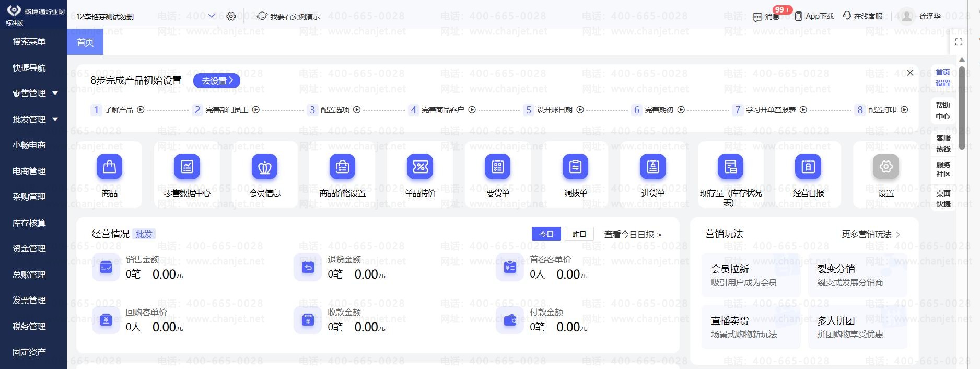
Task: Play video for step 配置选项
Action: pyautogui.click(x=357, y=110)
